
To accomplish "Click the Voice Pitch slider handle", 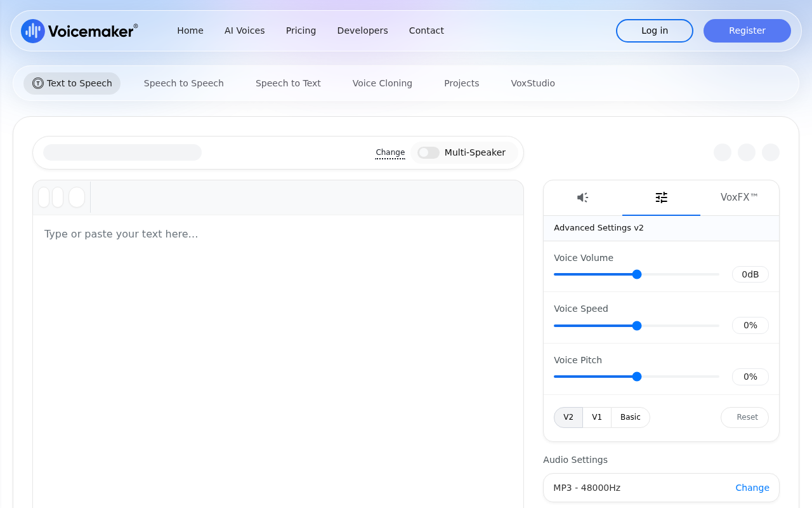I will tap(637, 377).
